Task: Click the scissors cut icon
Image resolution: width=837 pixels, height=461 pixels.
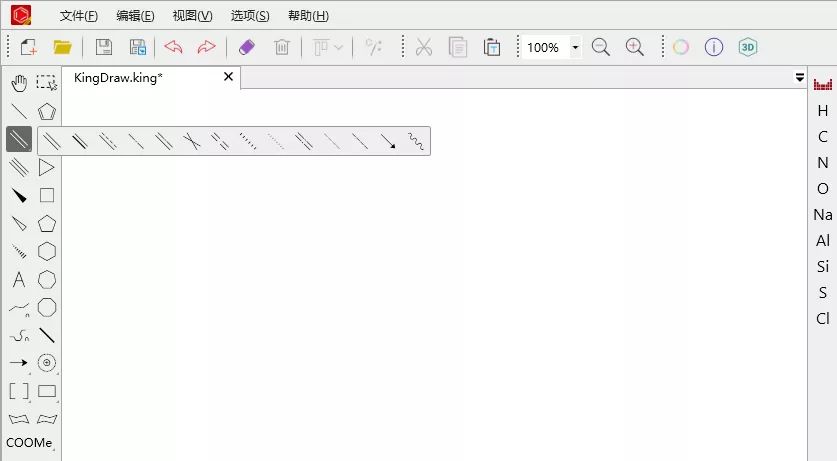Action: pos(424,47)
